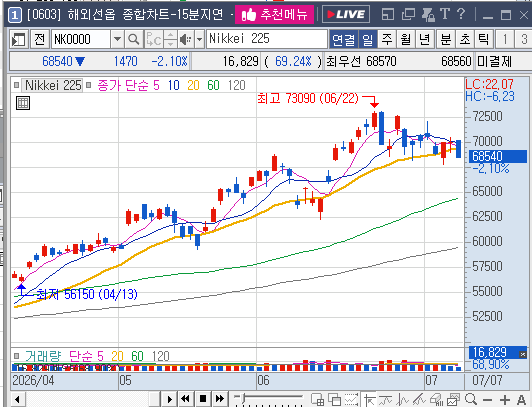Click the screen number 1 badge icon
The width and height of the screenshot is (532, 407).
click(x=15, y=15)
